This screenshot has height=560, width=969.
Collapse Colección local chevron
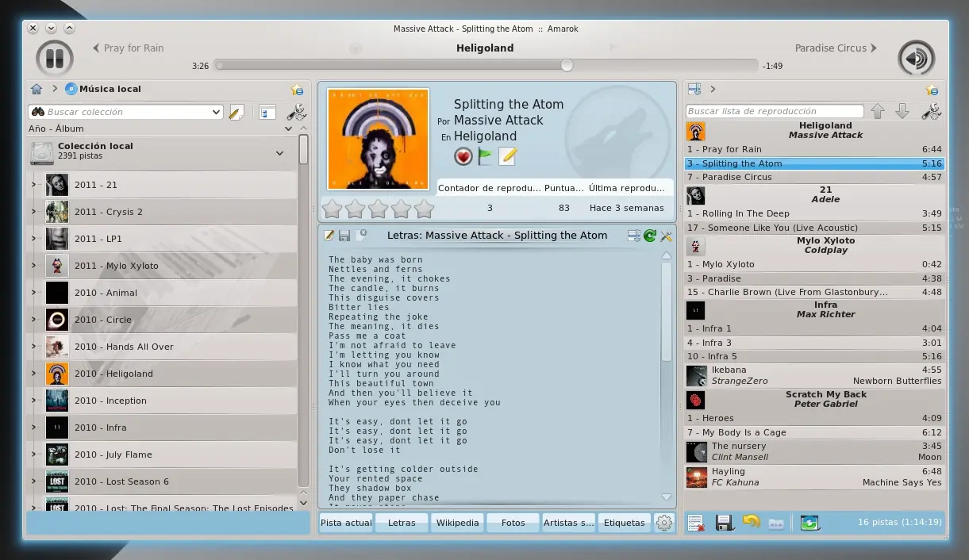point(279,153)
